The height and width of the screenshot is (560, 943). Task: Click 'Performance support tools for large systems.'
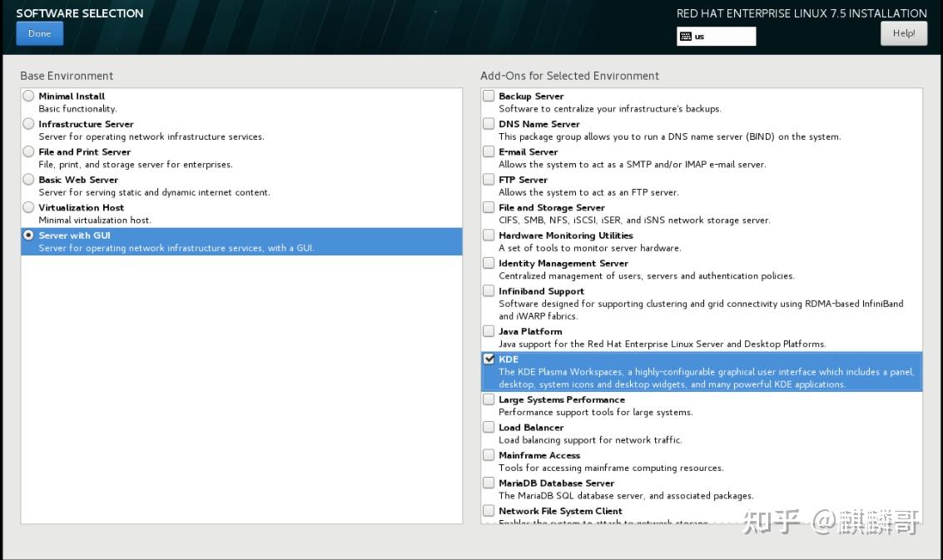[x=595, y=413]
